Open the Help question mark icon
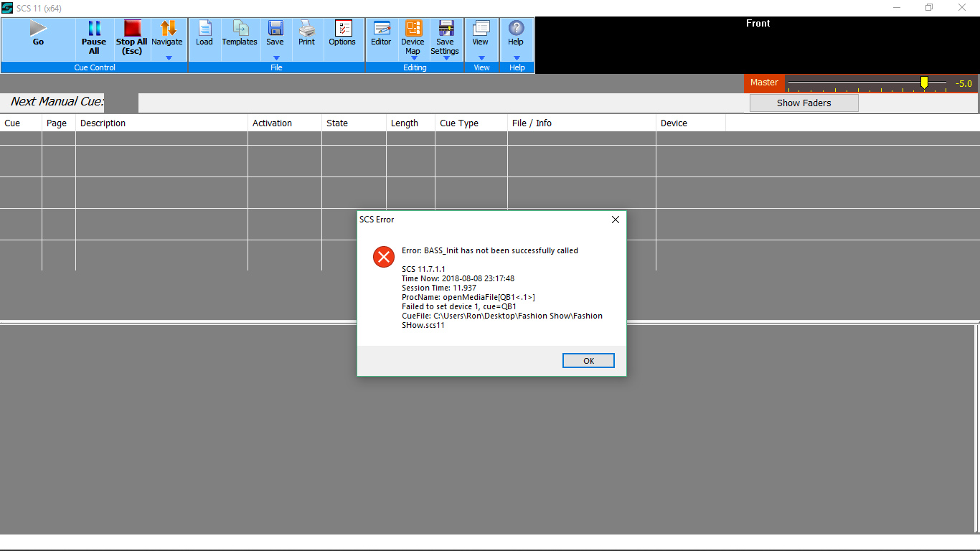 click(516, 29)
